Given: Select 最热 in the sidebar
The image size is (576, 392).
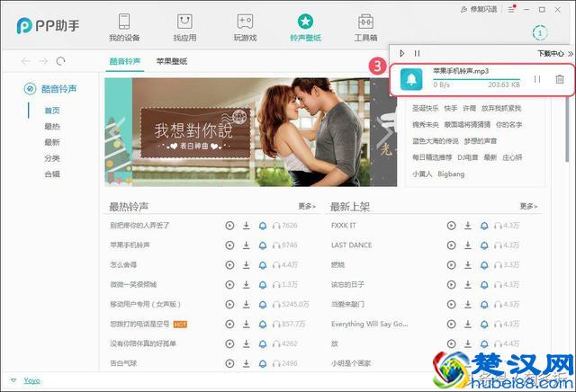Looking at the screenshot, I should [x=52, y=126].
